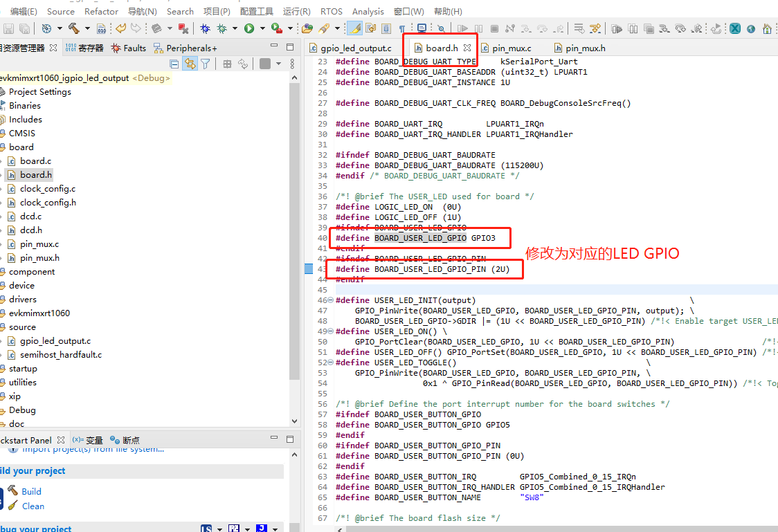The height and width of the screenshot is (532, 778).
Task: Click the Skip all breakpoints icon
Action: [x=441, y=29]
